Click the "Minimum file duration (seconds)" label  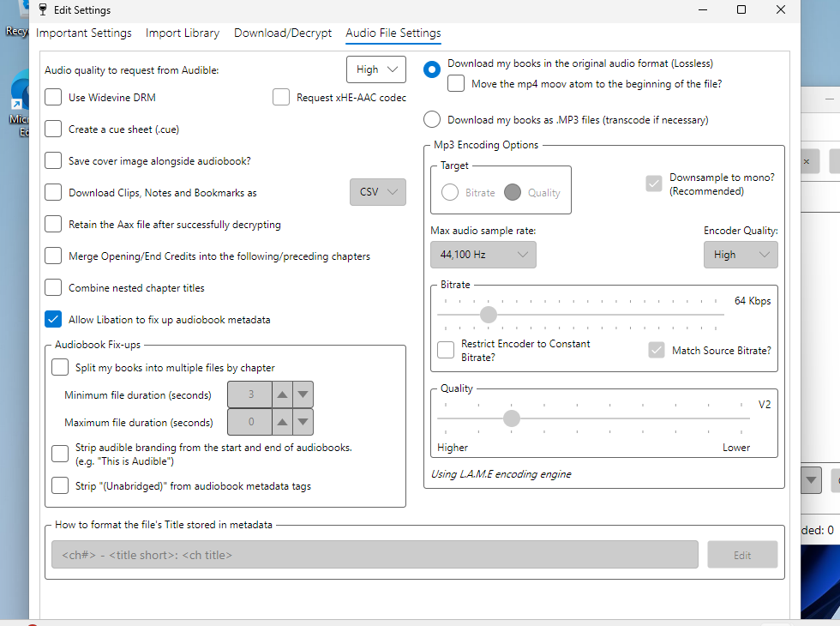[138, 395]
